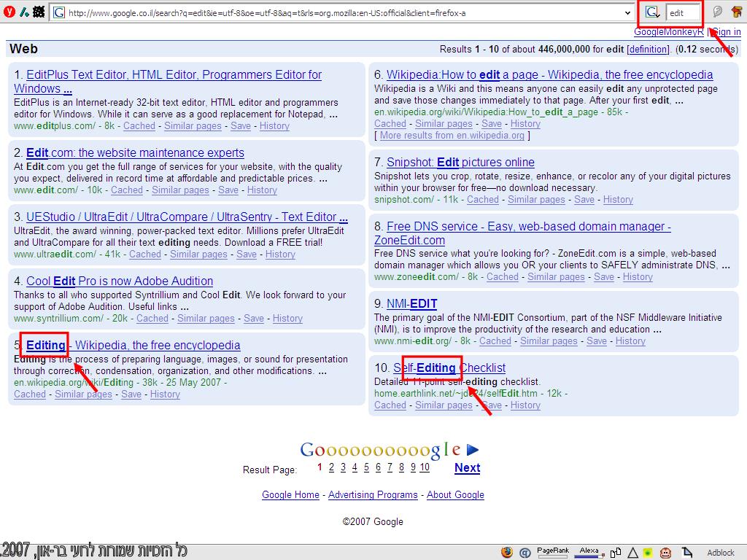
Task: Click the Next results page link
Action: point(468,468)
